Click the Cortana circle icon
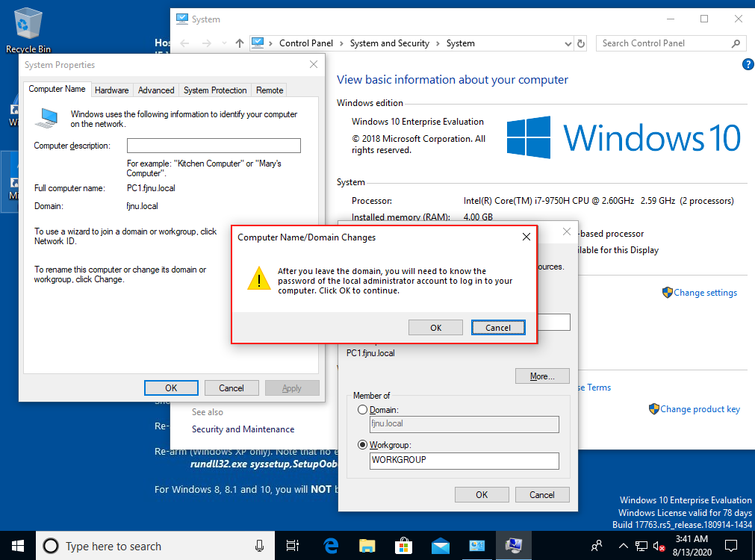Viewport: 755px width, 560px height. tap(51, 546)
